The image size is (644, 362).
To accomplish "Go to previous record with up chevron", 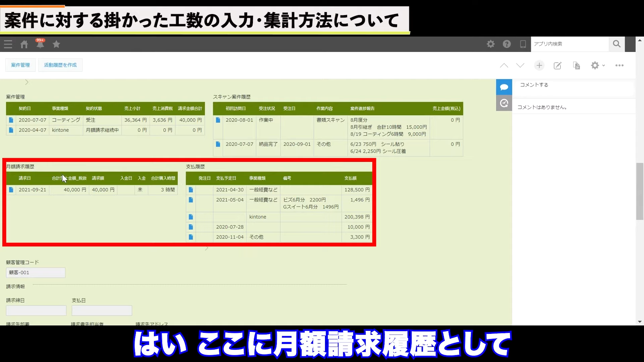I will pyautogui.click(x=504, y=65).
